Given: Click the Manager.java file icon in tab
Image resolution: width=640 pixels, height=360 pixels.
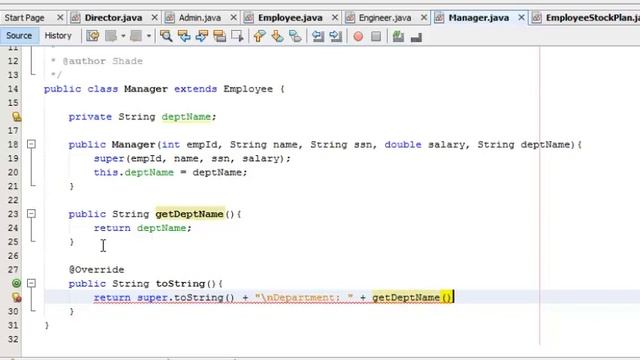Looking at the screenshot, I should (x=439, y=18).
